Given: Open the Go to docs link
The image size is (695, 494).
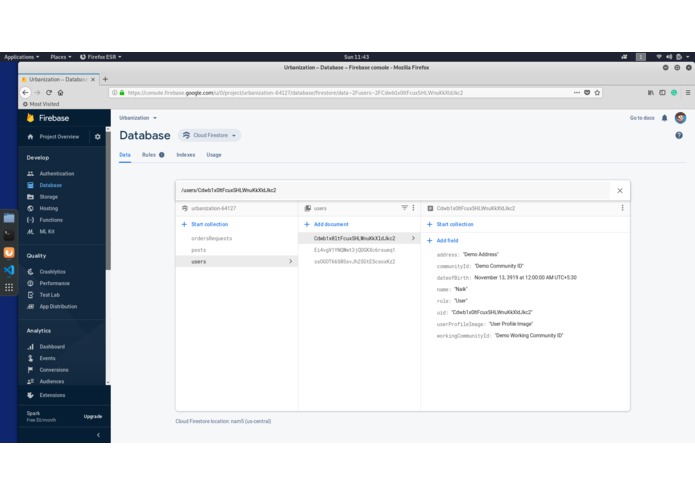Looking at the screenshot, I should point(642,118).
